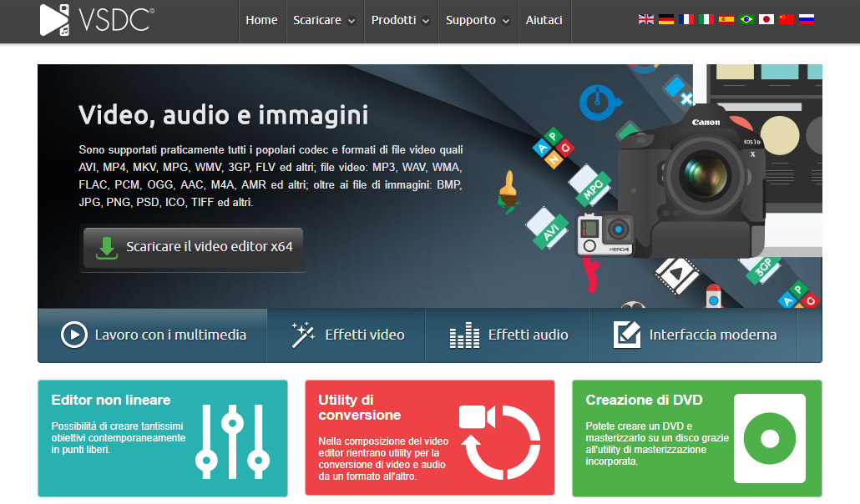Switch to Lavoro con i multimedia tab
This screenshot has height=504, width=860.
[x=153, y=335]
